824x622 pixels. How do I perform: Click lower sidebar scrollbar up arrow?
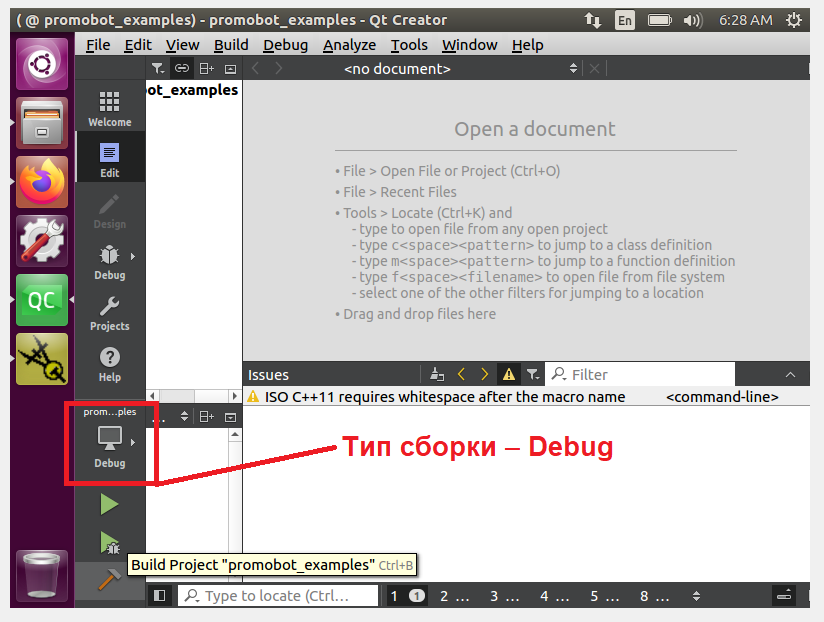click(x=235, y=434)
